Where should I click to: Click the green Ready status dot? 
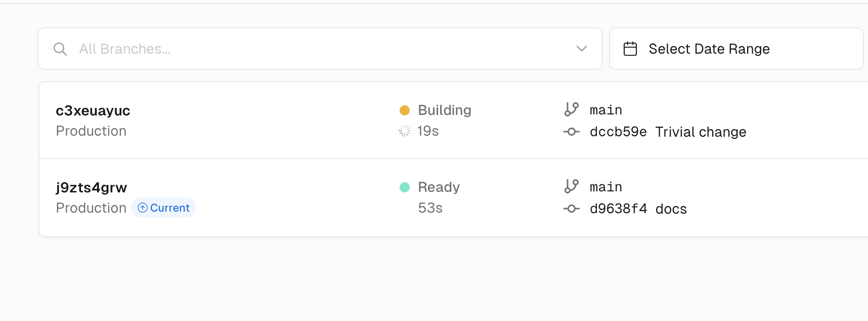point(405,187)
